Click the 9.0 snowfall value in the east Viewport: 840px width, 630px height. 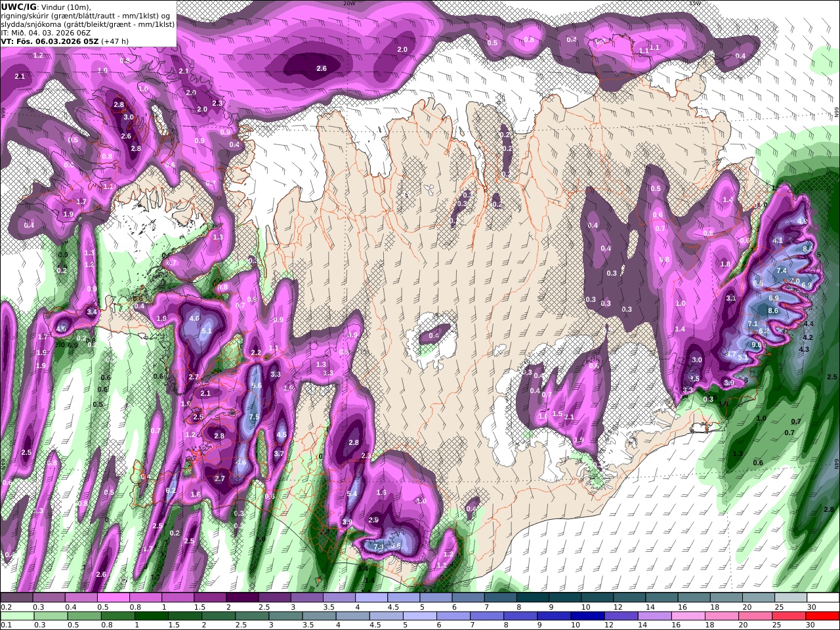[756, 345]
